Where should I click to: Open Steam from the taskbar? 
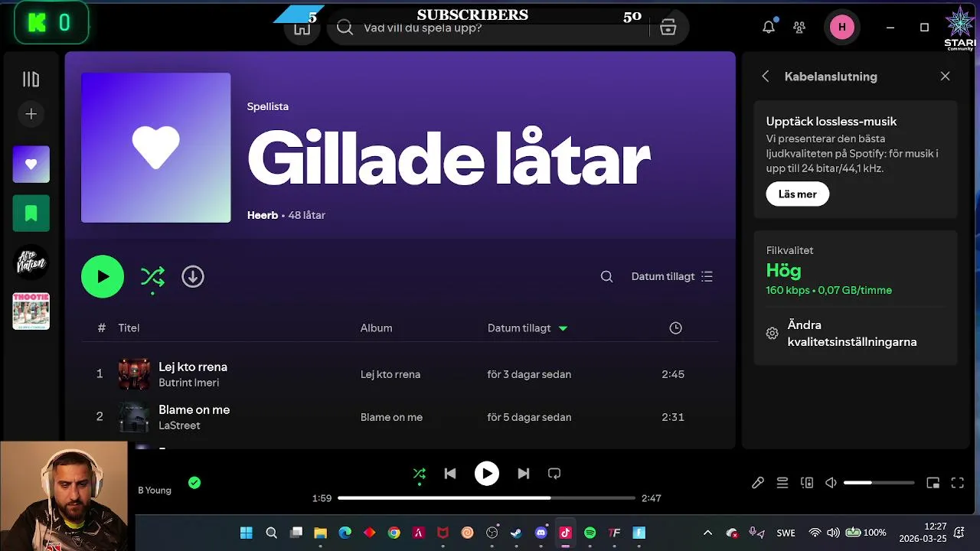(x=517, y=533)
